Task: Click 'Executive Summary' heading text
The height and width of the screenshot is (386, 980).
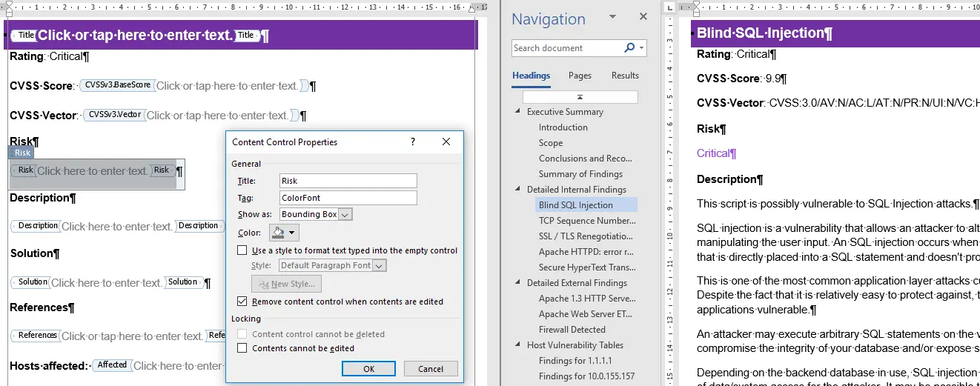Action: pos(565,112)
